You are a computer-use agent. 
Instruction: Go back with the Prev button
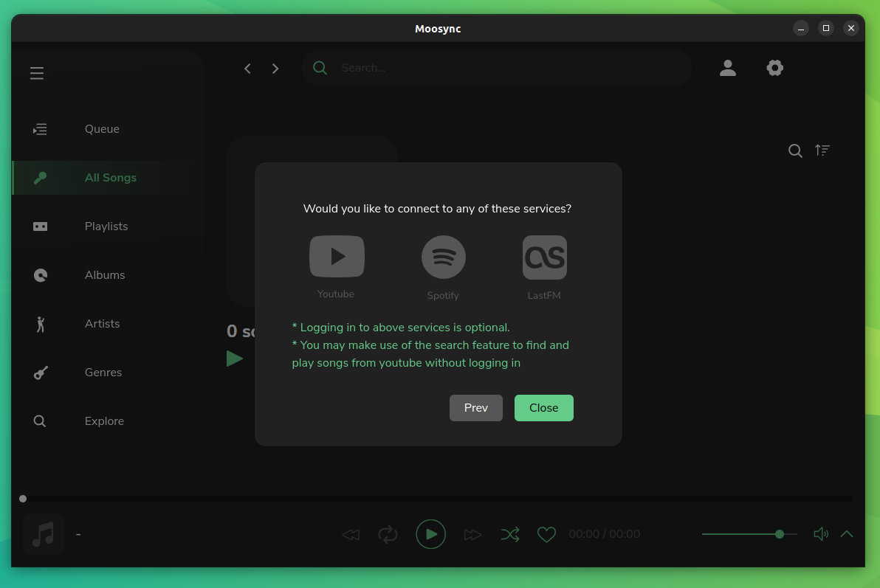(475, 407)
